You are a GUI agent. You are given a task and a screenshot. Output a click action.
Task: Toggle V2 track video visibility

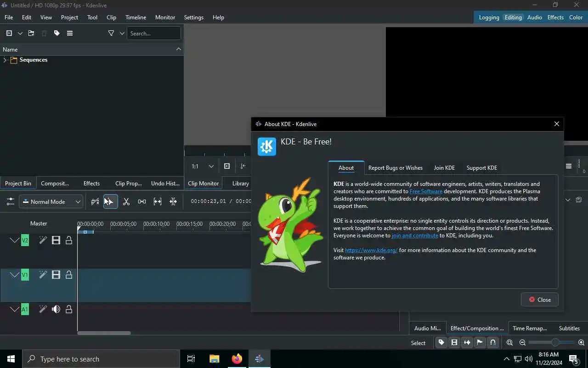pos(56,240)
